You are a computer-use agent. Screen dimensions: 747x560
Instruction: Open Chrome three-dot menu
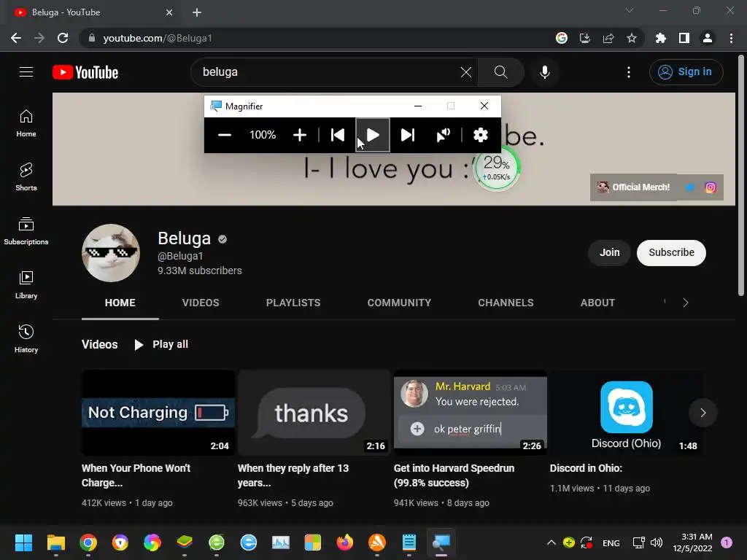point(731,38)
